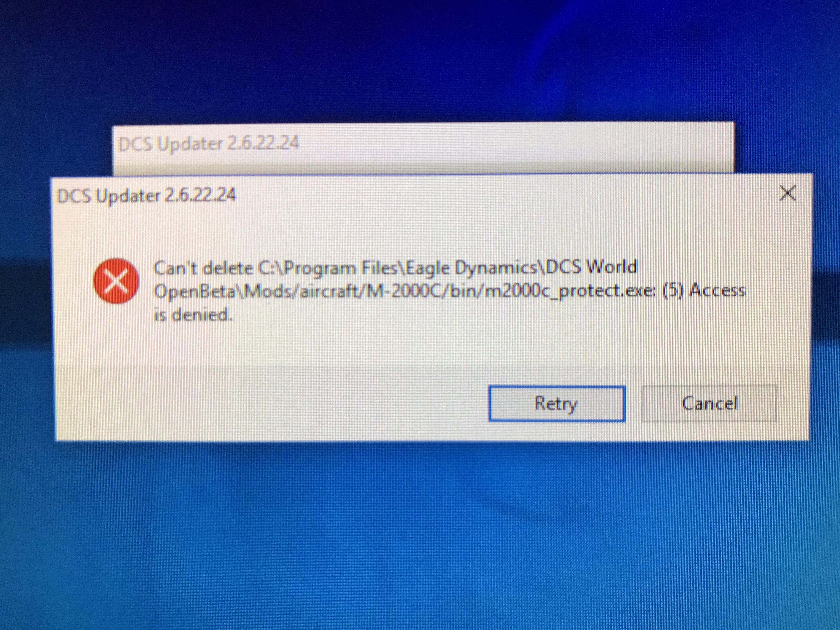Click the 'Can't delete' message start
The height and width of the screenshot is (630, 840).
[203, 268]
